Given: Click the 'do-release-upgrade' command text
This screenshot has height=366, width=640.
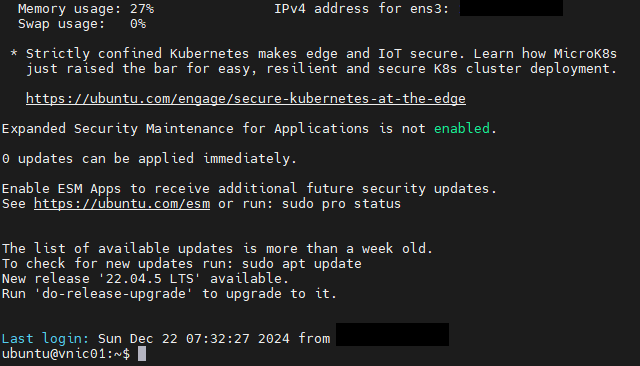Looking at the screenshot, I should [114, 294].
